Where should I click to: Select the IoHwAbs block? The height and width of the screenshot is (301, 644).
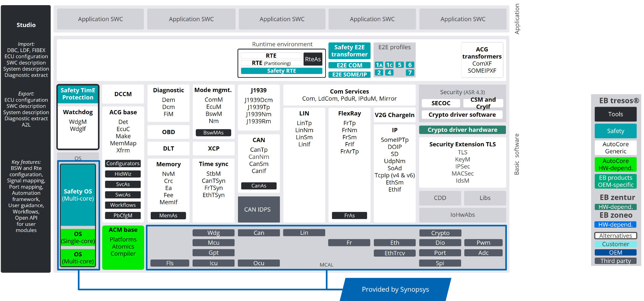pyautogui.click(x=462, y=215)
